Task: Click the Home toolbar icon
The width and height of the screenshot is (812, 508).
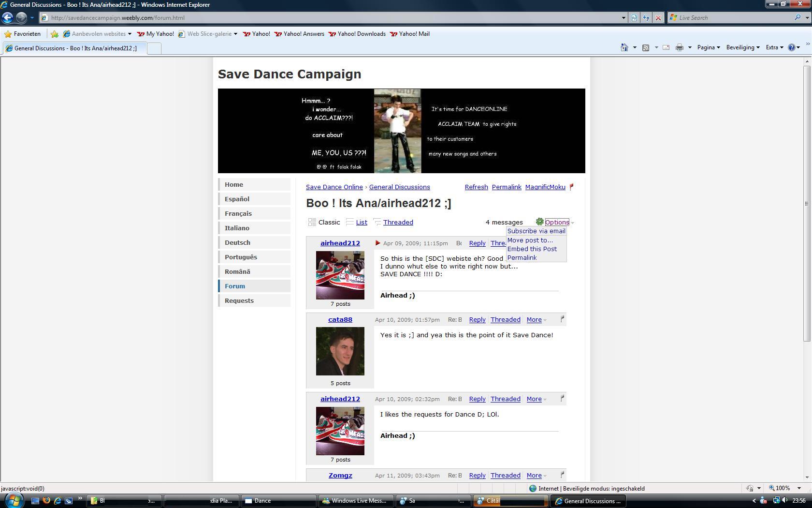Action: pyautogui.click(x=624, y=47)
